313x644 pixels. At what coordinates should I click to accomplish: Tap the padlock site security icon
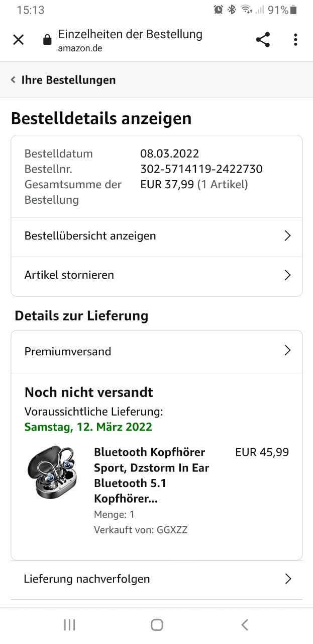pos(47,40)
